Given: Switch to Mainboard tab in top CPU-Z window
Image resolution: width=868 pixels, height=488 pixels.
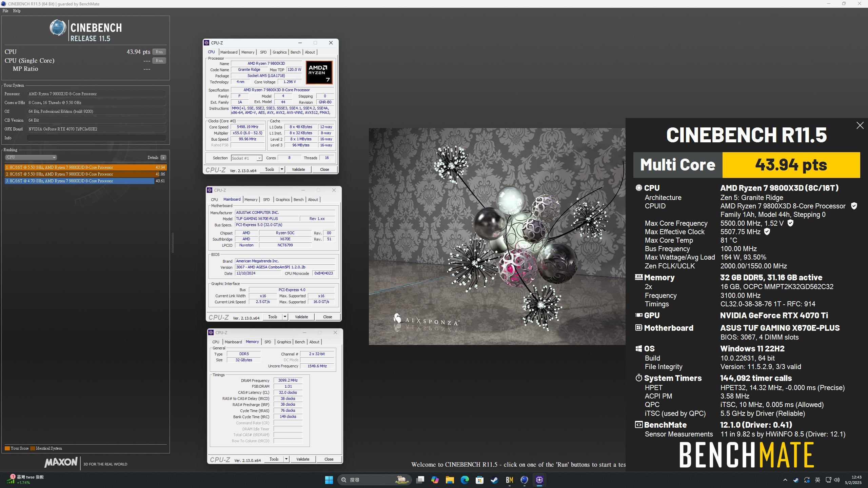Looking at the screenshot, I should click(x=229, y=52).
